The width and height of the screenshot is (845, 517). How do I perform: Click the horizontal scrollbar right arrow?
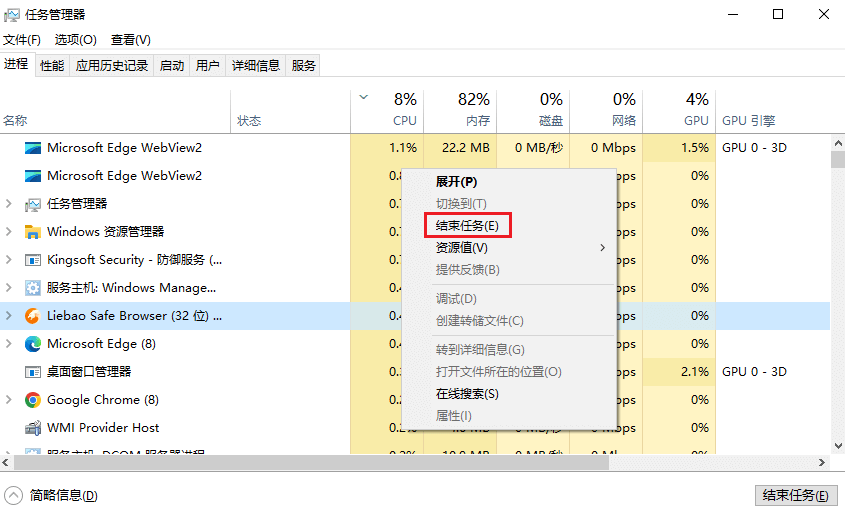(822, 463)
